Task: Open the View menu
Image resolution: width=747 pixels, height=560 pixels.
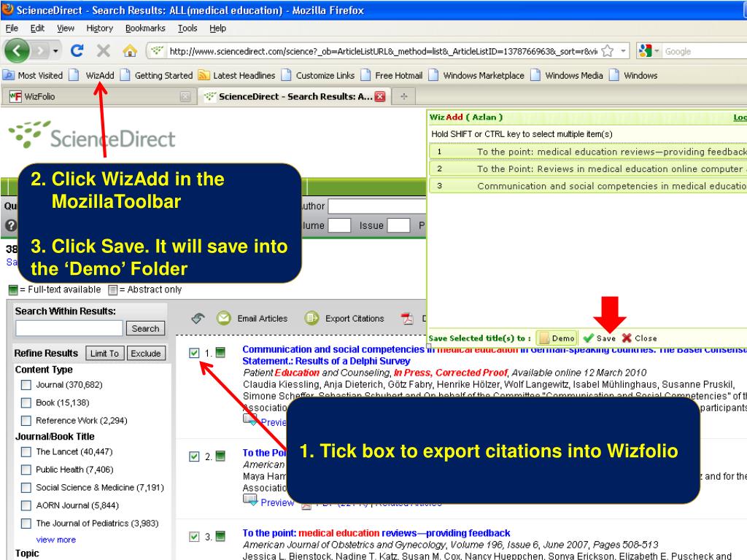Action: (x=65, y=28)
